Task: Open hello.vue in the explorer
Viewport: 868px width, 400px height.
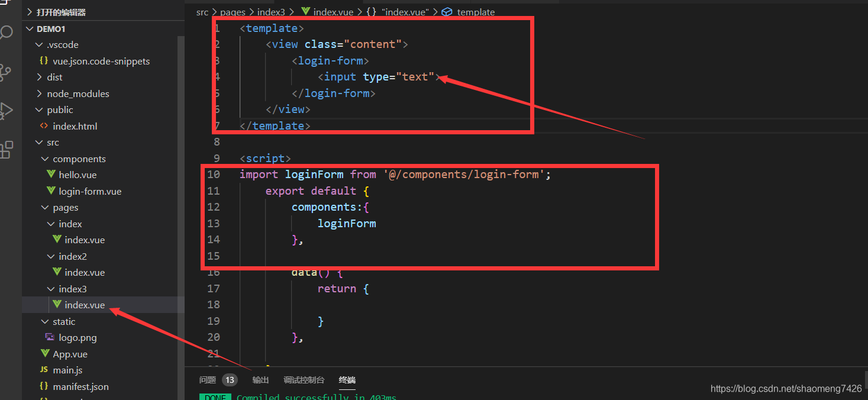Action: click(78, 175)
